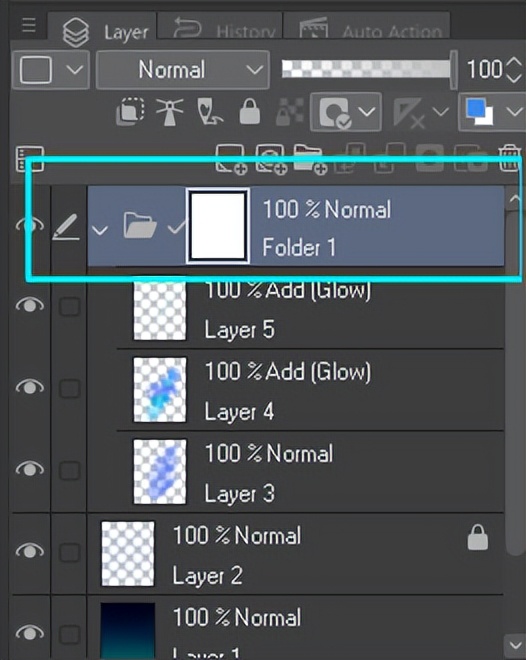
Task: Switch to the Auto Action tab
Action: [367, 27]
